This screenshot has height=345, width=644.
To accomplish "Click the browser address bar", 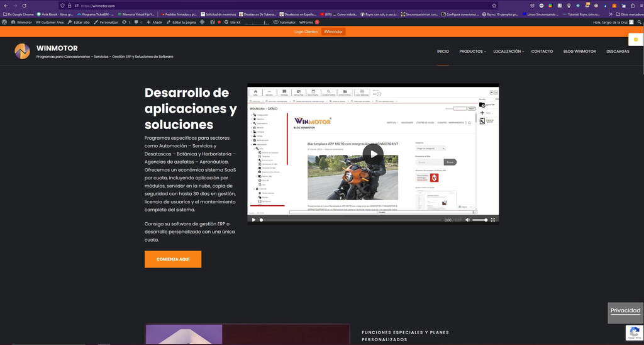I will pos(283,6).
